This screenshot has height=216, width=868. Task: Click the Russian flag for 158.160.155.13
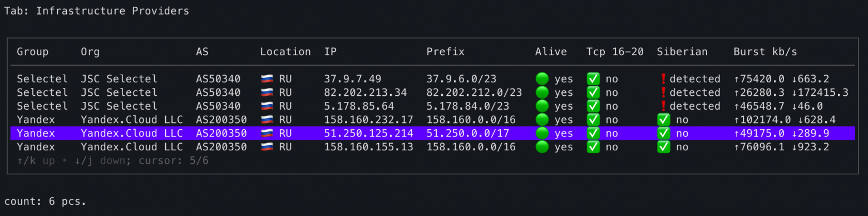[267, 147]
